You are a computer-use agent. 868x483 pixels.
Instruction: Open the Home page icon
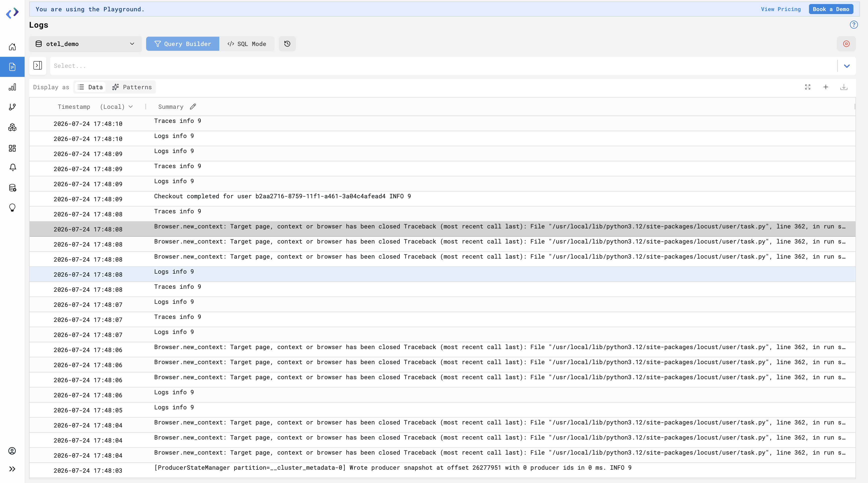(13, 47)
